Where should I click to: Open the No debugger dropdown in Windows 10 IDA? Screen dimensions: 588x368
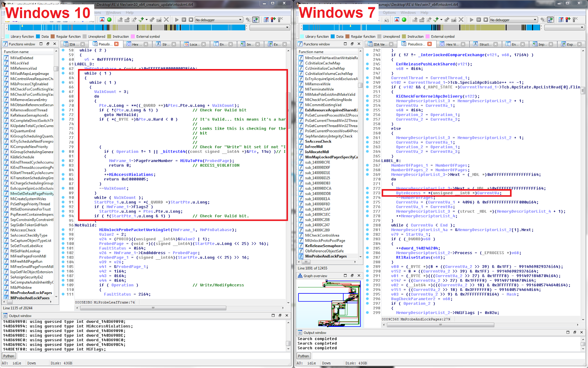click(x=219, y=20)
